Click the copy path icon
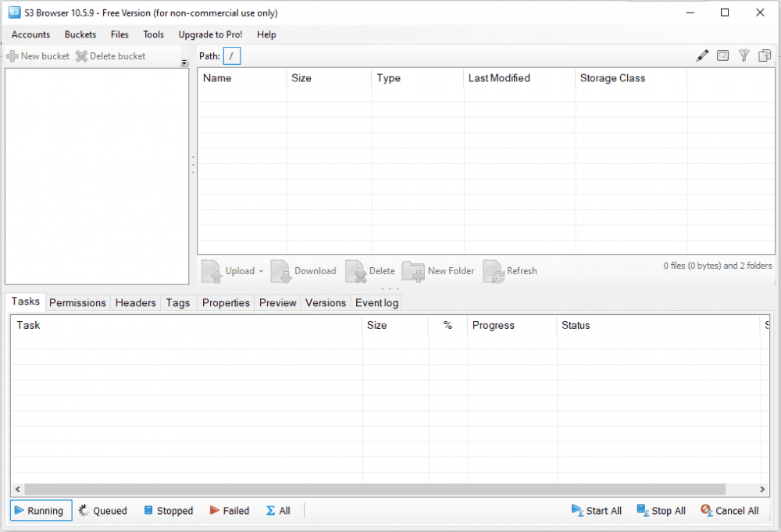The width and height of the screenshot is (781, 532). (x=765, y=55)
